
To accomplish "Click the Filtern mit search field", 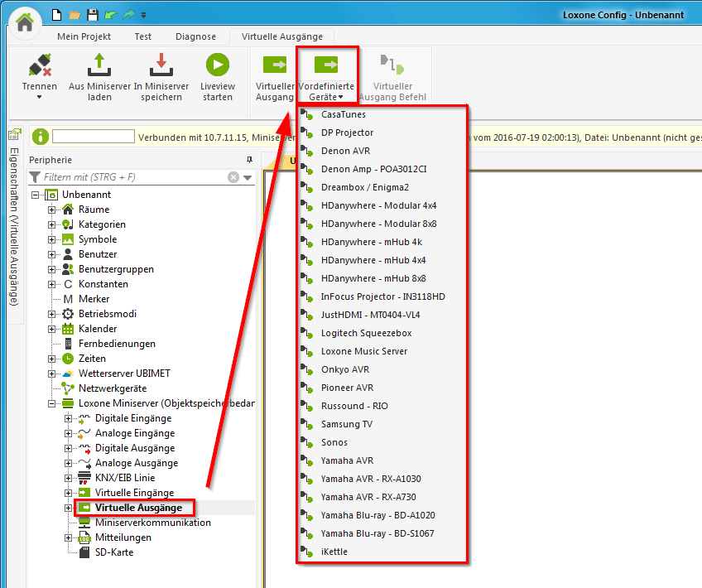I will click(x=132, y=177).
